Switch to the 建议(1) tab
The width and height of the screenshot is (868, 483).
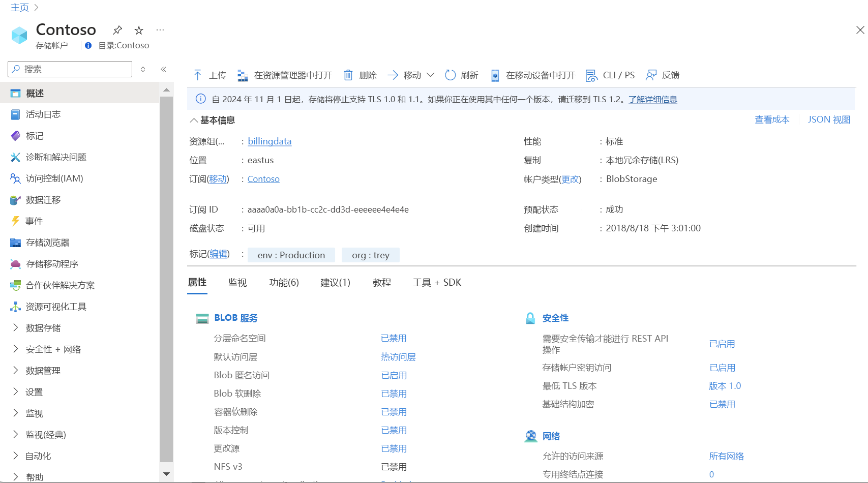tap(336, 283)
